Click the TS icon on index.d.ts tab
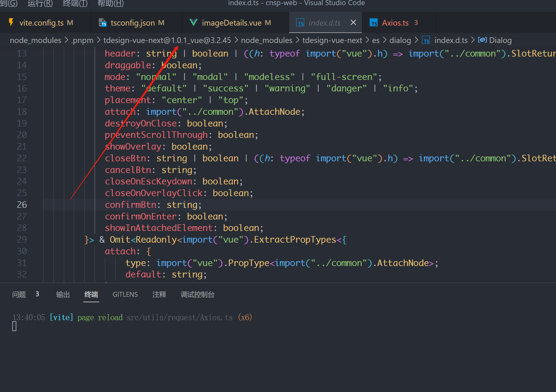The width and height of the screenshot is (556, 392). point(300,23)
